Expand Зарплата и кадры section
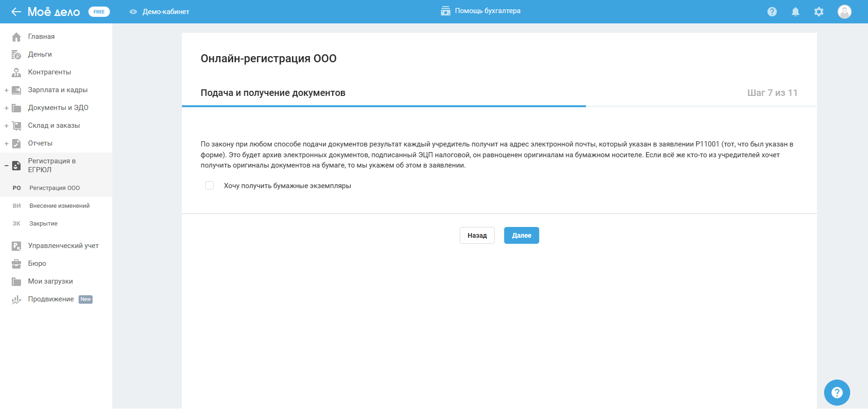 pos(7,90)
